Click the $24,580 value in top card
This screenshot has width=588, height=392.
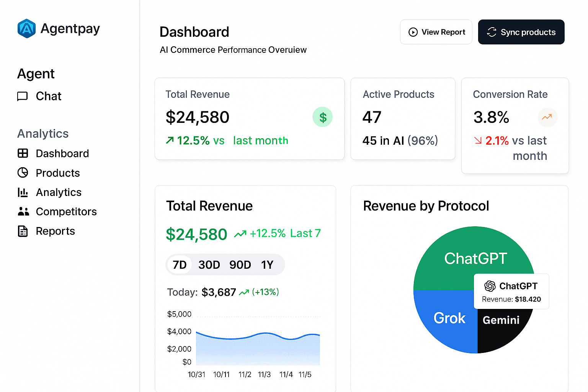point(198,117)
